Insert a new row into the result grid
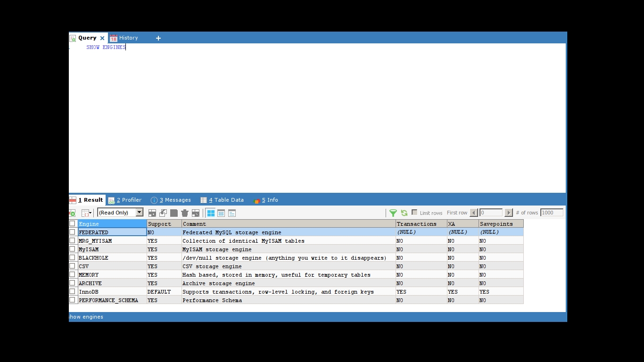The height and width of the screenshot is (362, 644). pyautogui.click(x=152, y=213)
